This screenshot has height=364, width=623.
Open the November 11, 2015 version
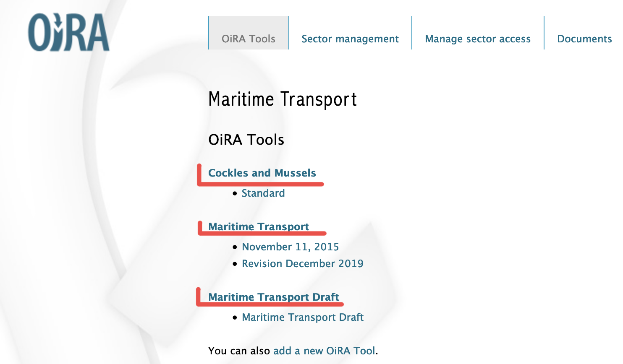coord(291,247)
